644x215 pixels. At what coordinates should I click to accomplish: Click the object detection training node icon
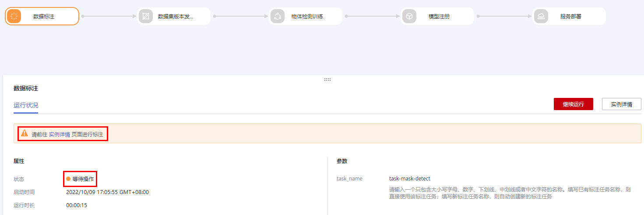(x=277, y=17)
